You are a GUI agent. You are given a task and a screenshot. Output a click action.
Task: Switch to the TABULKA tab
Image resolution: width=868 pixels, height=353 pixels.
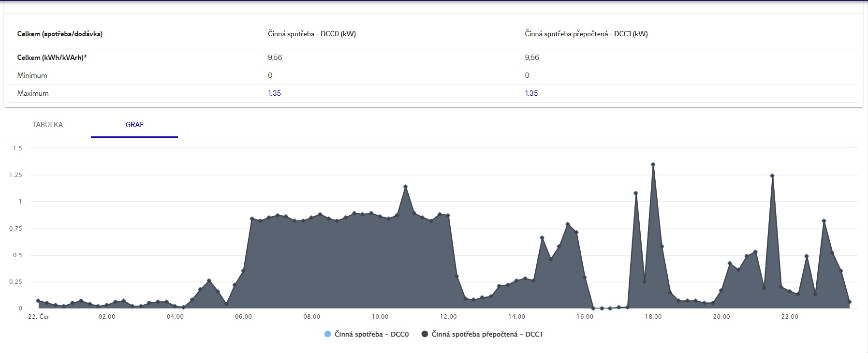pos(47,125)
